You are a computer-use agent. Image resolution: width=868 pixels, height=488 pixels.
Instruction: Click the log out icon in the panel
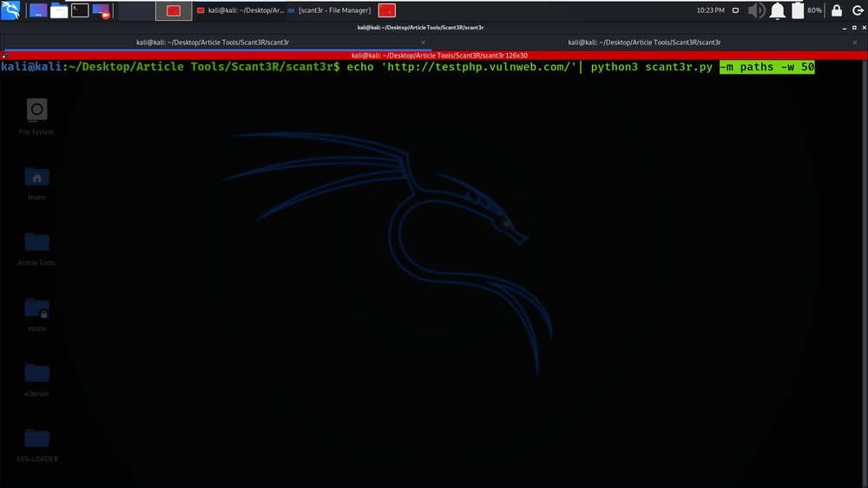click(858, 10)
